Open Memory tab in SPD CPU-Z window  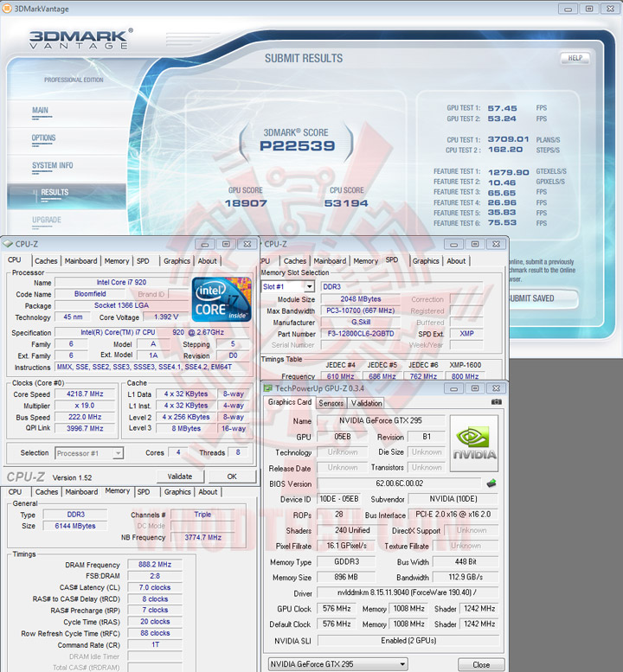pyautogui.click(x=366, y=261)
